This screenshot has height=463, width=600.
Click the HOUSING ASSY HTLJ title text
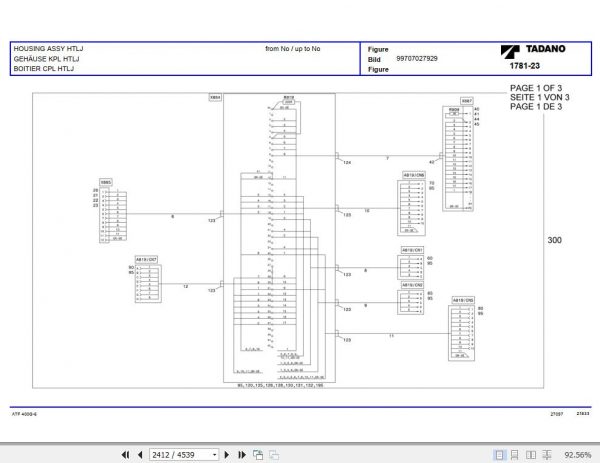coord(48,49)
